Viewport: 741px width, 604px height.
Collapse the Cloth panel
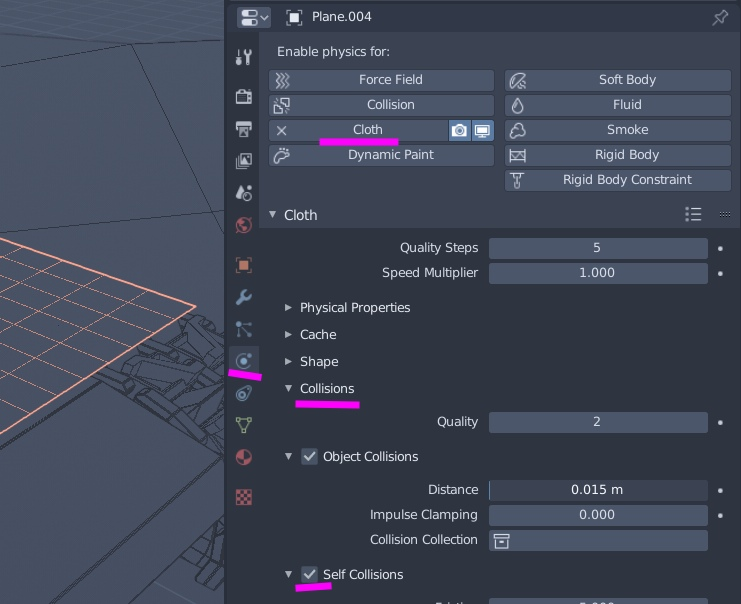(x=273, y=215)
